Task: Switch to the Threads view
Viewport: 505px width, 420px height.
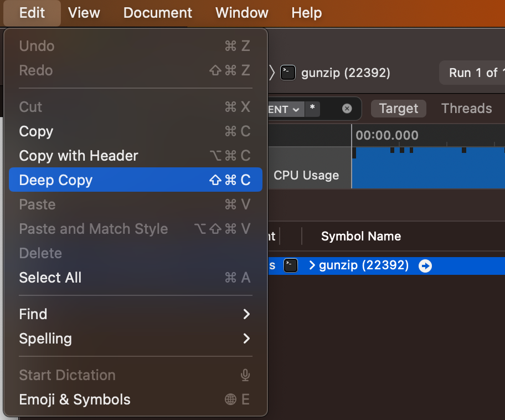Action: tap(466, 109)
